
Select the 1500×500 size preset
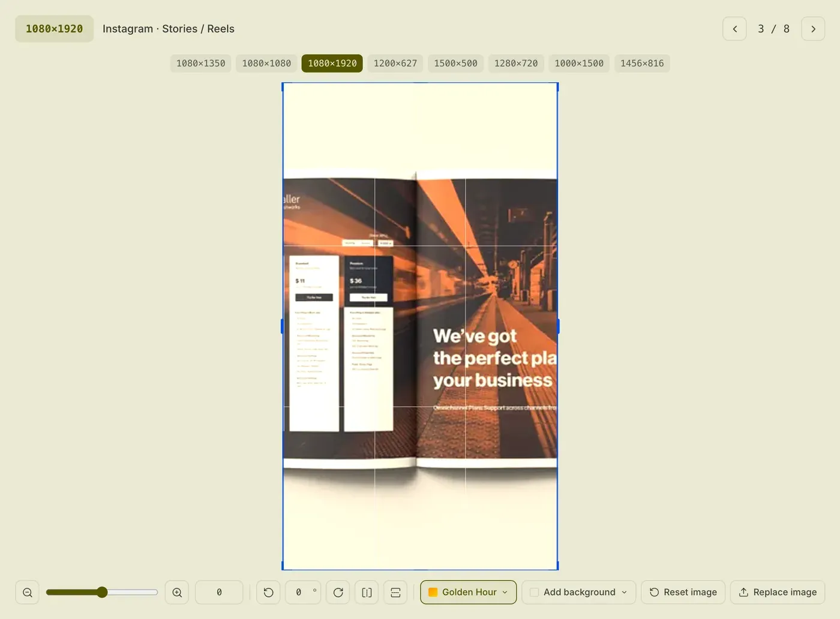point(455,64)
